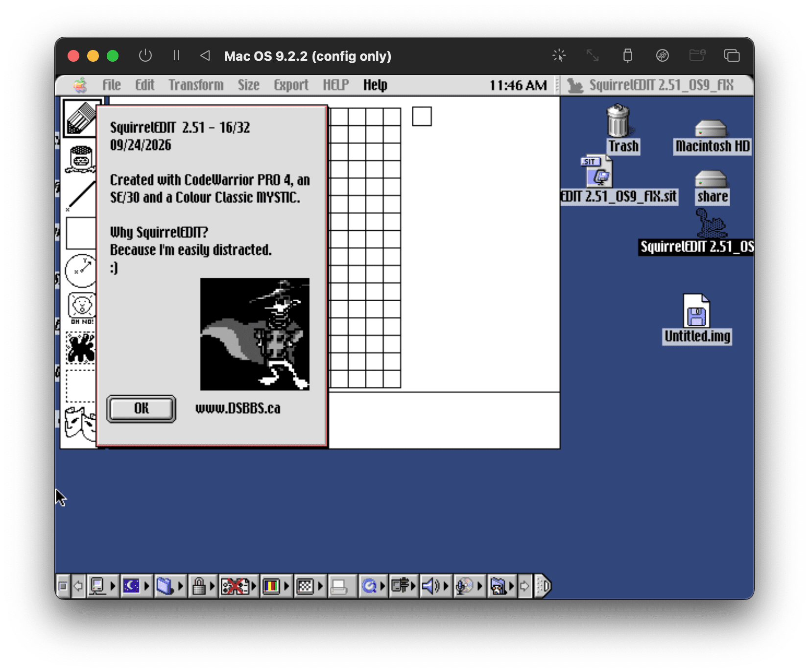Open the Export menu
This screenshot has height=672, width=809.
coord(291,85)
